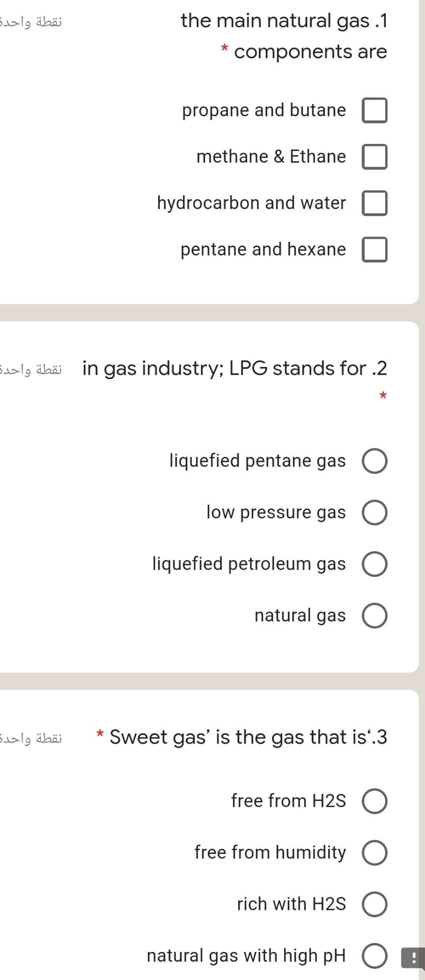
Task: Check the "pentane and hexane" checkbox
Action: [374, 250]
